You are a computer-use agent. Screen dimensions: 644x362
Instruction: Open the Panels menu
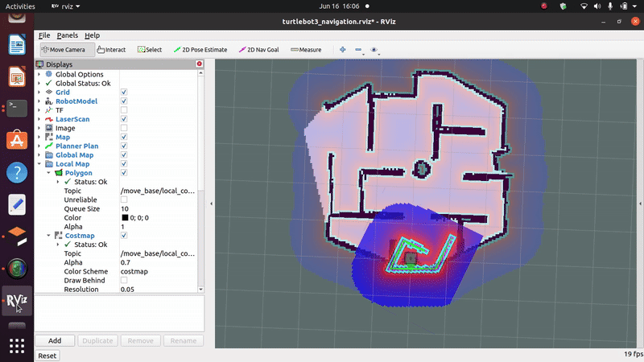(x=67, y=35)
